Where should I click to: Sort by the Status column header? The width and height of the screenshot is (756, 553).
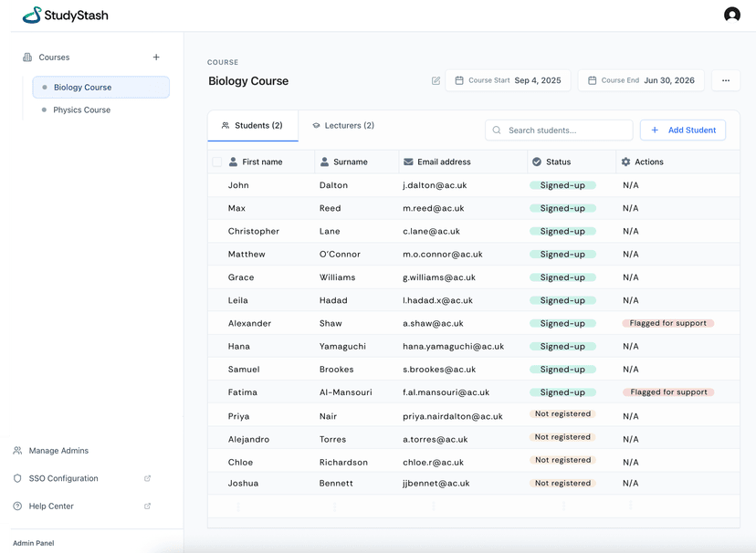(x=558, y=162)
